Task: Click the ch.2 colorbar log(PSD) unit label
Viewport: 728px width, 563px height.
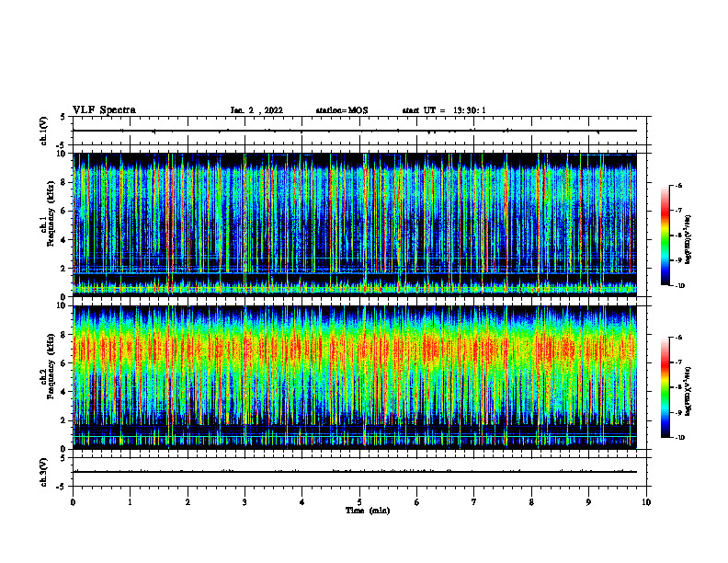Action: point(688,391)
